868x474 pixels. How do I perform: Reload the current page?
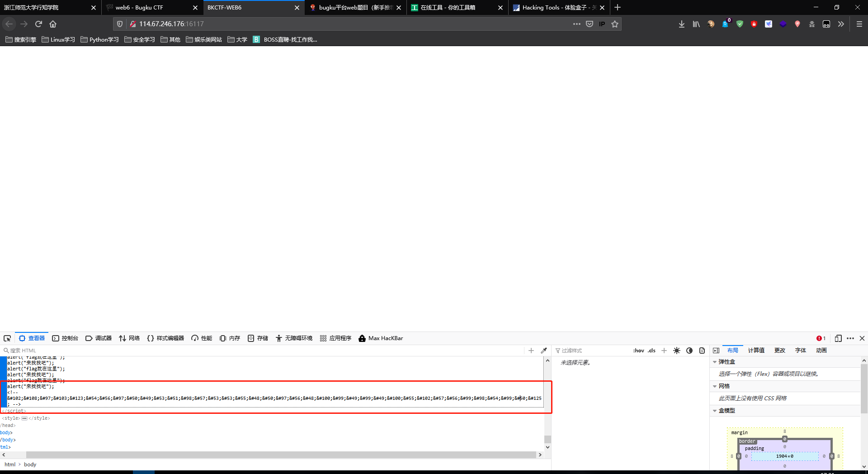(x=38, y=24)
